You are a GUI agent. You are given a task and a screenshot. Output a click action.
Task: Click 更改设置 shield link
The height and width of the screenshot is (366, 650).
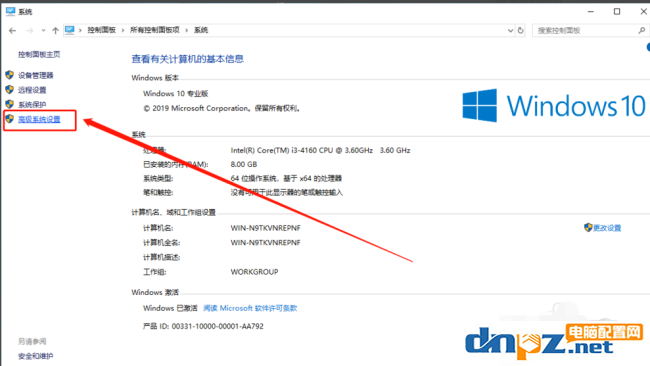click(x=602, y=228)
